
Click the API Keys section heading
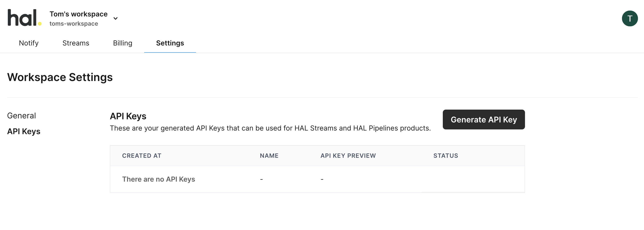click(128, 116)
